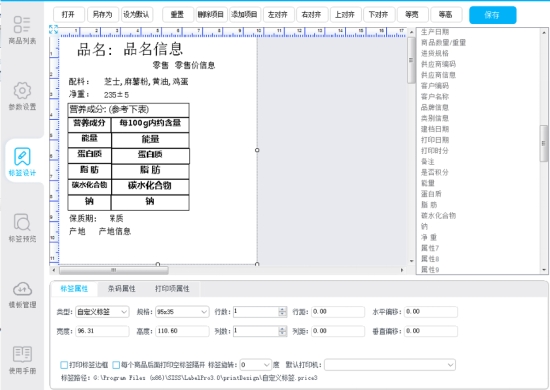Click the 打开 button
Screen dimensions: 550x390
point(69,14)
